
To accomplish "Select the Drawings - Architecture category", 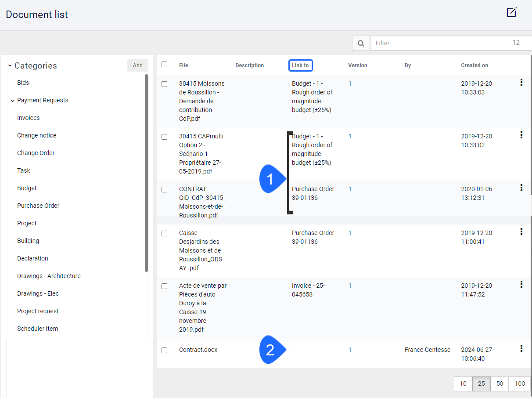I will 49,276.
